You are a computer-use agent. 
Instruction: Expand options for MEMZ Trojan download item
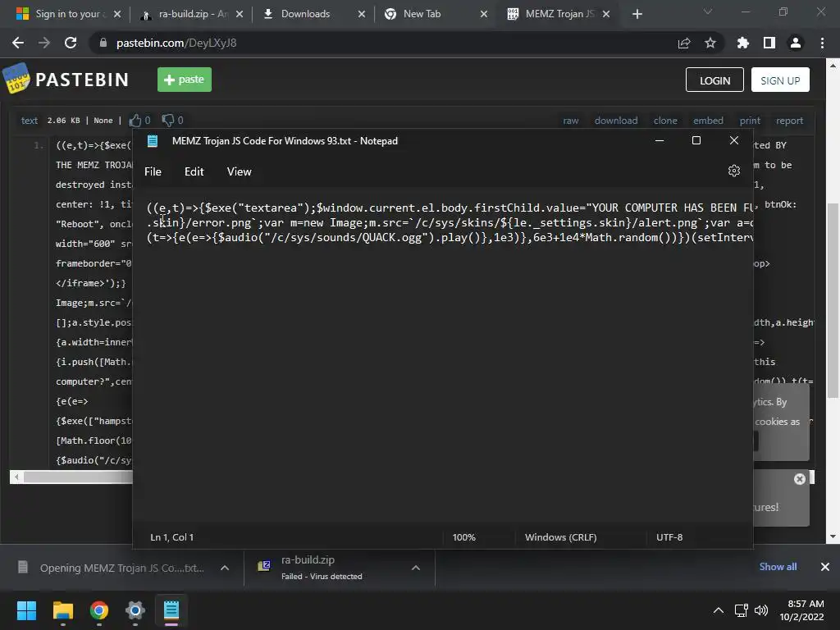pyautogui.click(x=225, y=568)
